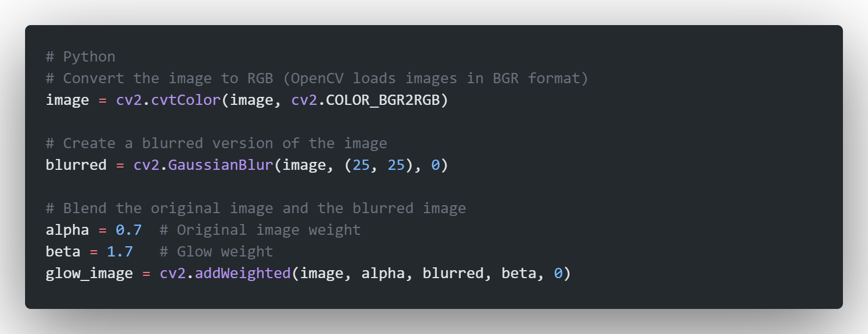Click the glow_image variable name
Screen dimensions: 868x334
click(89, 274)
